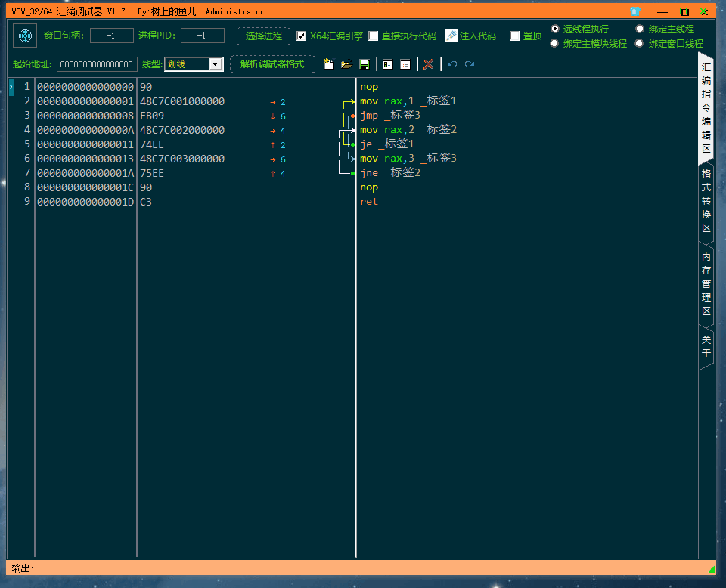This screenshot has height=588, width=726.
Task: Click the 选择进程 button
Action: click(263, 36)
